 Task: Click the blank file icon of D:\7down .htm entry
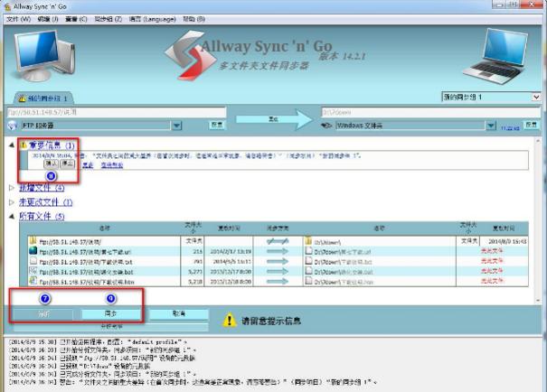pyautogui.click(x=308, y=281)
